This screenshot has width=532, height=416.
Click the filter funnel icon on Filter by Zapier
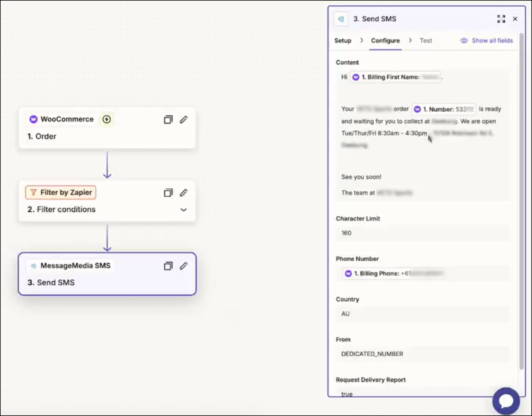pyautogui.click(x=33, y=192)
